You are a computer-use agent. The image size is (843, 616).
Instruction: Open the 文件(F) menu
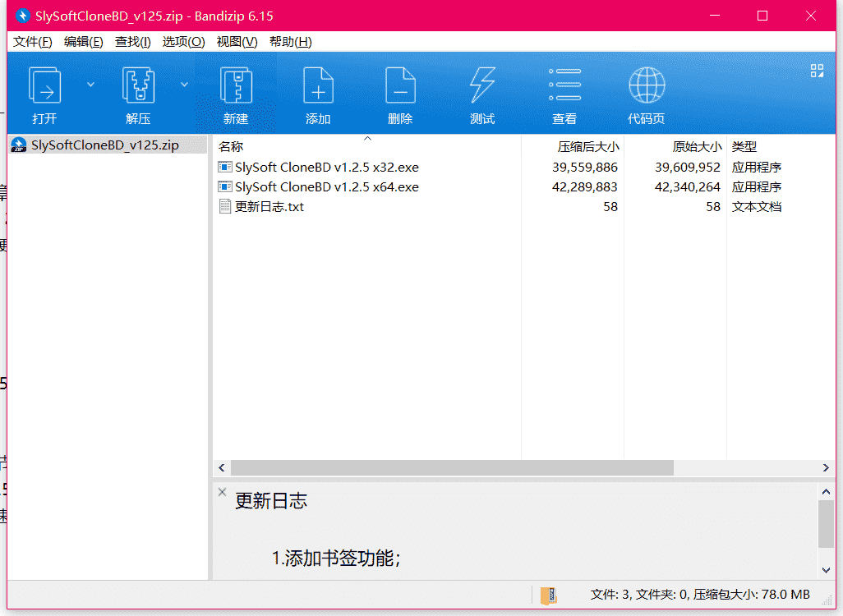click(x=33, y=42)
